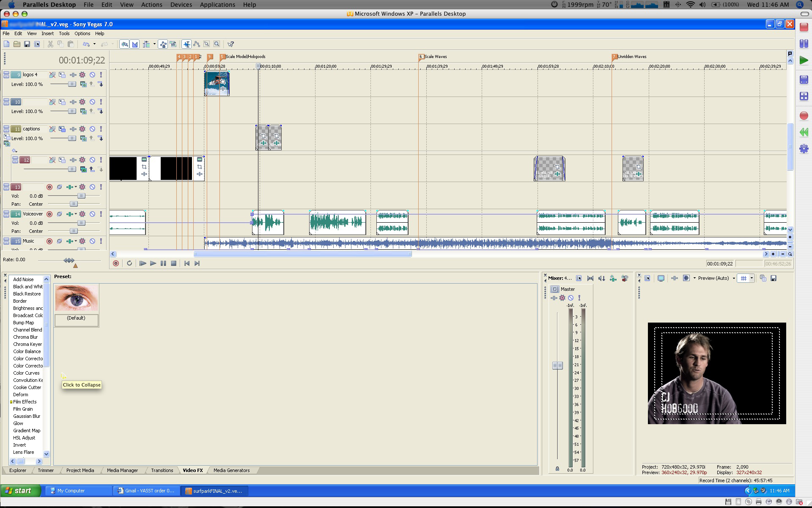Click the Cut scissors icon
This screenshot has width=812, height=508.
(50, 44)
